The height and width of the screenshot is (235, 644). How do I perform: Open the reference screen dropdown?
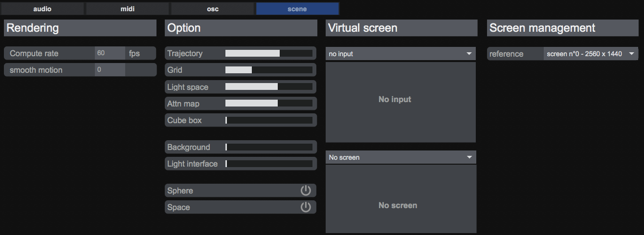click(591, 54)
